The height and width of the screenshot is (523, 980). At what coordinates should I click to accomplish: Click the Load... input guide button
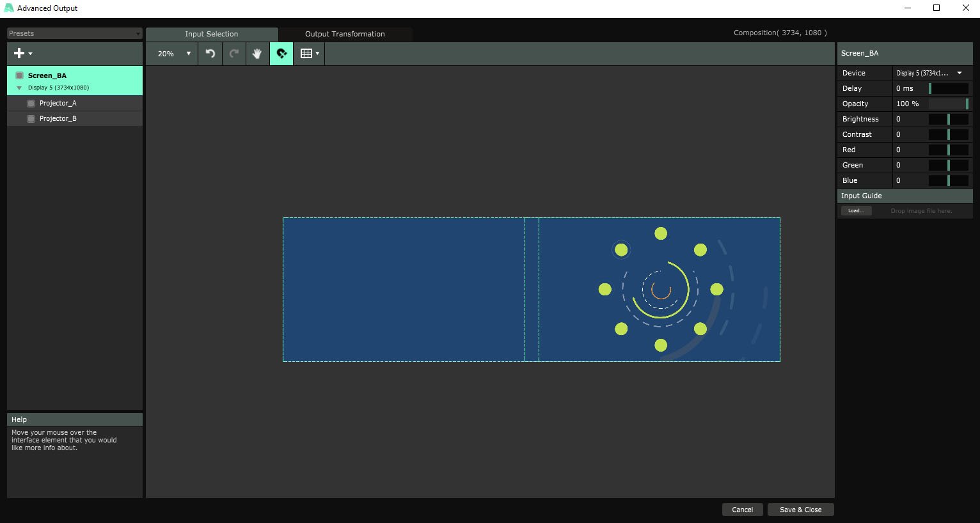pyautogui.click(x=856, y=211)
